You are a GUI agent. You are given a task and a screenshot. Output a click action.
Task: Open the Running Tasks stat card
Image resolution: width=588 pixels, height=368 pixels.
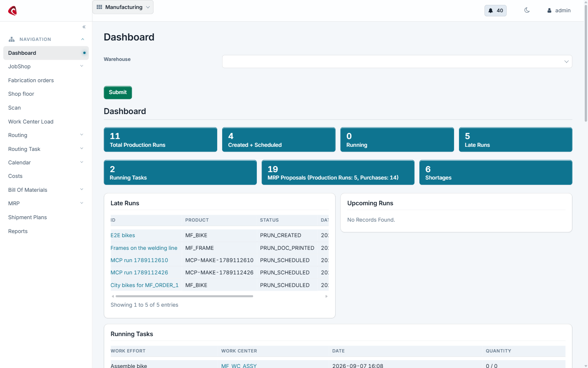pos(180,173)
